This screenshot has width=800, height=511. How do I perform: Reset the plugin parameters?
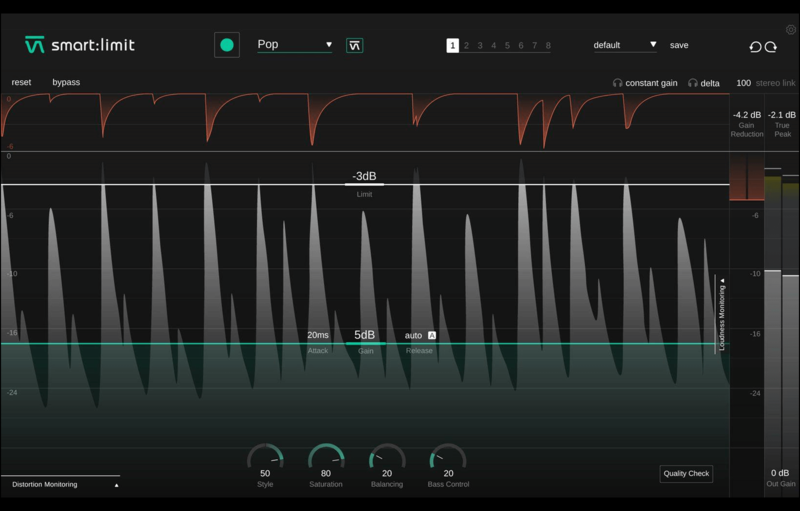21,82
